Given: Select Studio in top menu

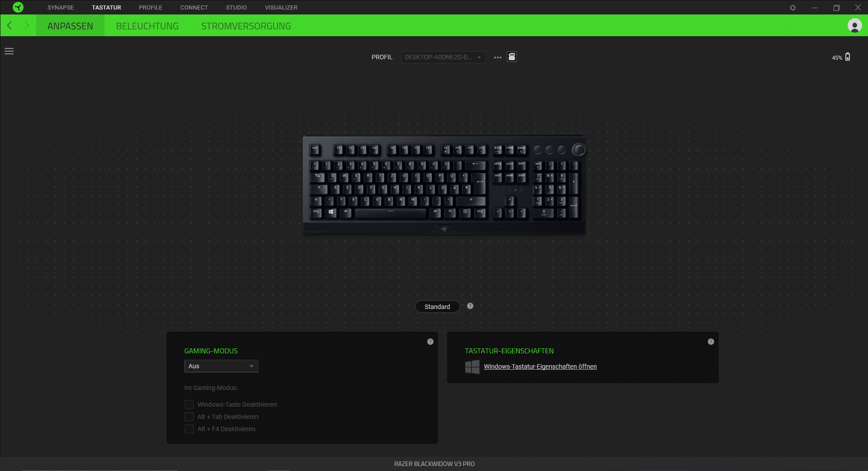Looking at the screenshot, I should (x=236, y=8).
